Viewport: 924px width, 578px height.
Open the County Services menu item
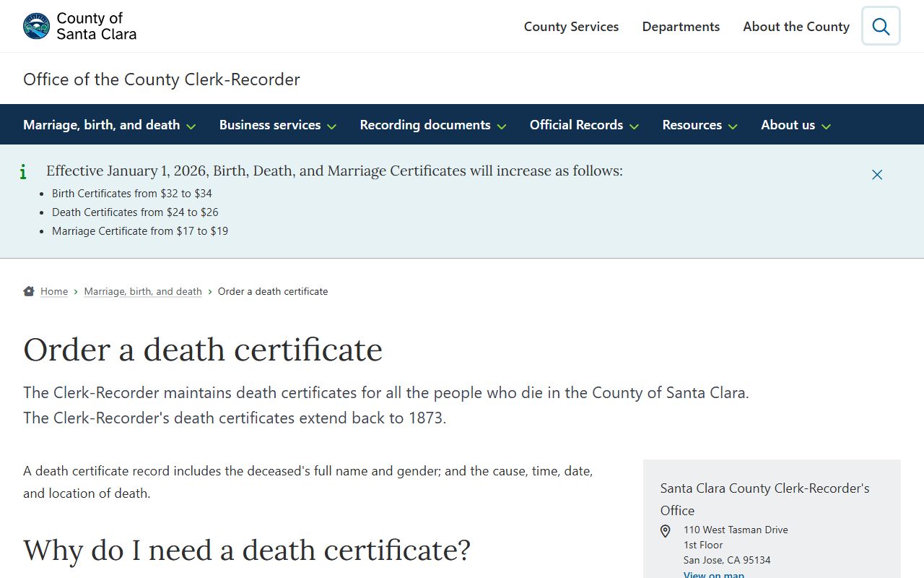(571, 27)
